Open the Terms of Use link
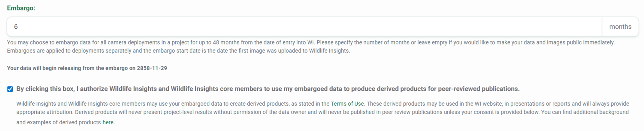Screen dimensions: 644x131 (347, 104)
